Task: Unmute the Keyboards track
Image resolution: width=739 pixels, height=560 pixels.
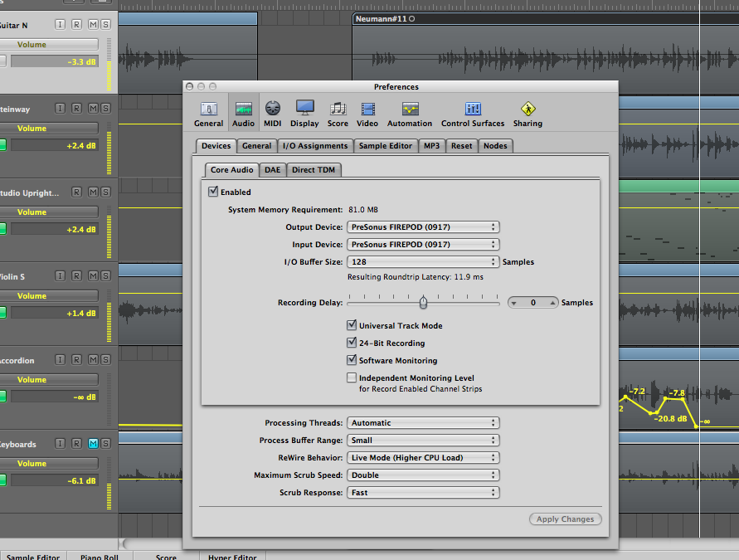Action: click(94, 444)
